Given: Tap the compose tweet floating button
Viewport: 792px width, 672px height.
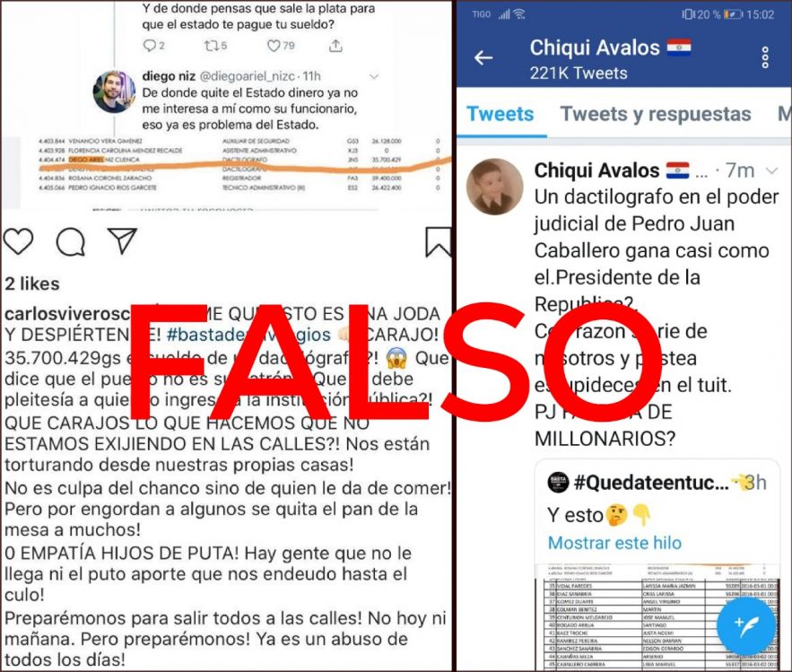Looking at the screenshot, I should (746, 625).
